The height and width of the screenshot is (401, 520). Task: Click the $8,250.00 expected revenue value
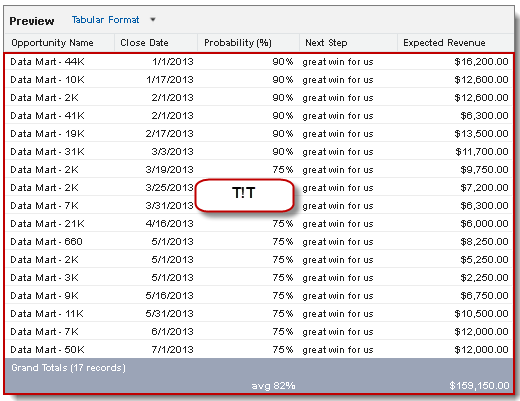point(484,242)
